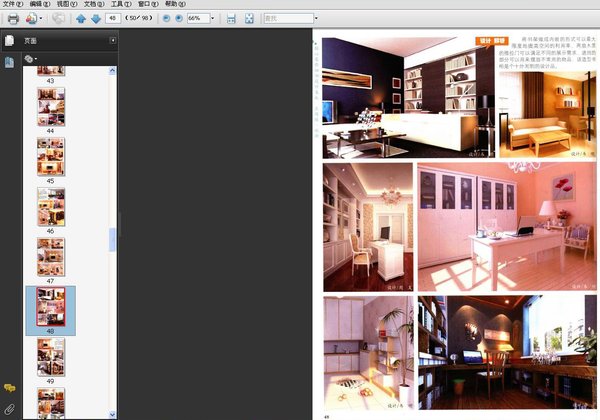
Task: Click the page number input field
Action: pos(113,18)
